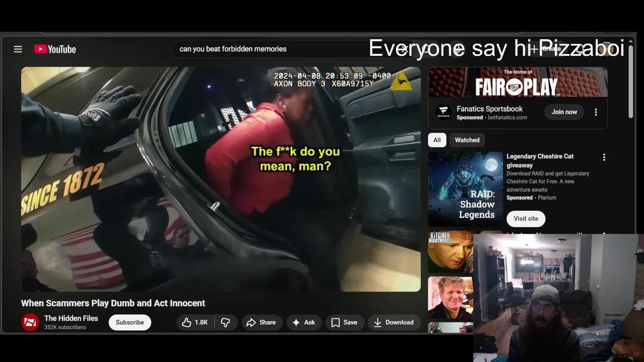Open the Ask AI sparkle button
The image size is (644, 362).
pos(304,322)
